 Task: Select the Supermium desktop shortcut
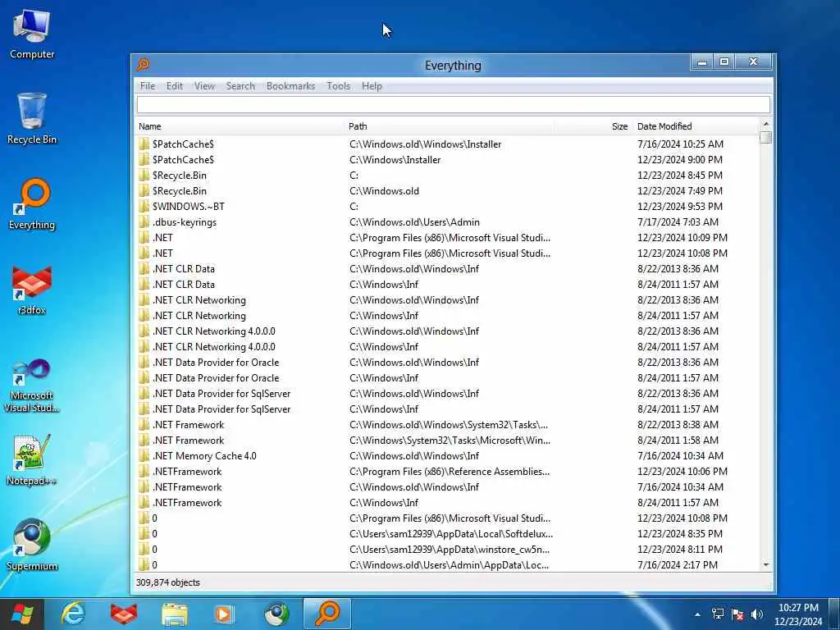pyautogui.click(x=32, y=545)
